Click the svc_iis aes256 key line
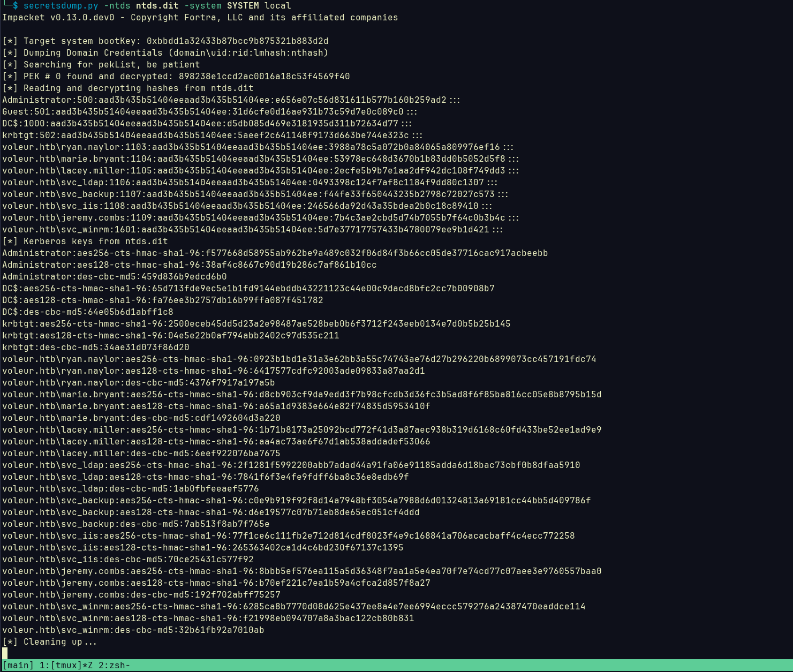Screen dimensions: 793x672 (289, 536)
